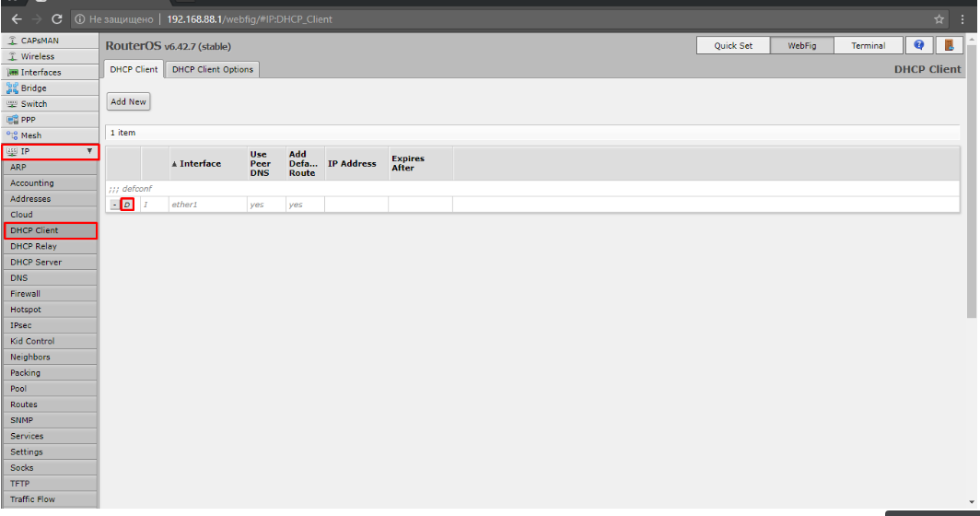The height and width of the screenshot is (516, 980).
Task: Open the Interfaces menu
Action: 50,72
